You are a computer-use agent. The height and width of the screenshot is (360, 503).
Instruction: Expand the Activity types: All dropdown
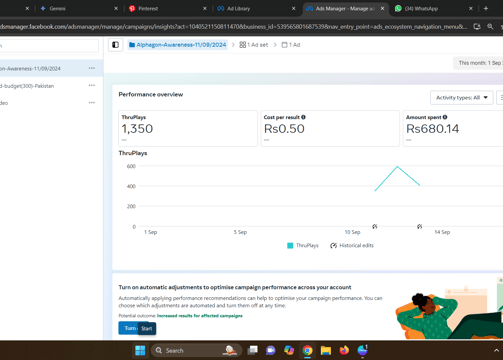click(x=462, y=98)
